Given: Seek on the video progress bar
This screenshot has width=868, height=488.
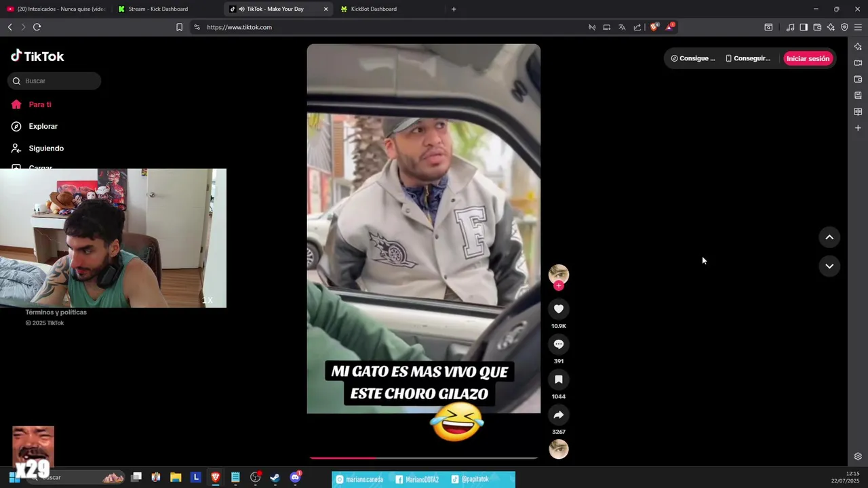Looking at the screenshot, I should 424,458.
